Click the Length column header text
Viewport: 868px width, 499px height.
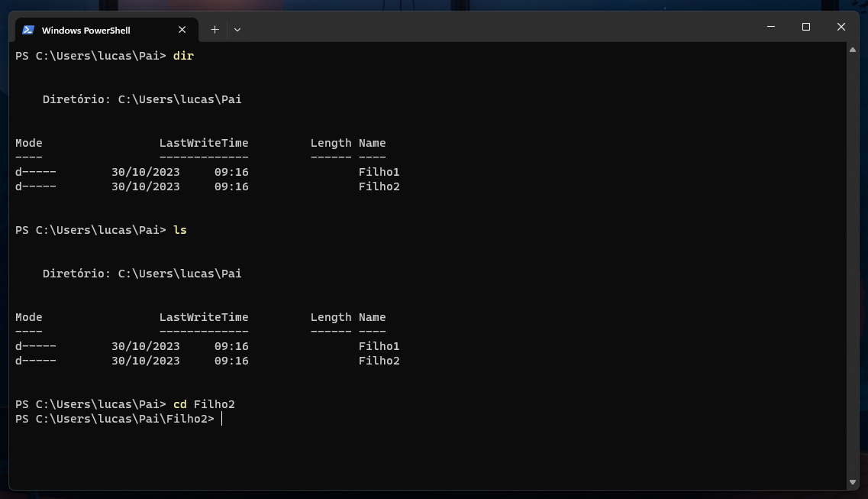[x=331, y=142]
